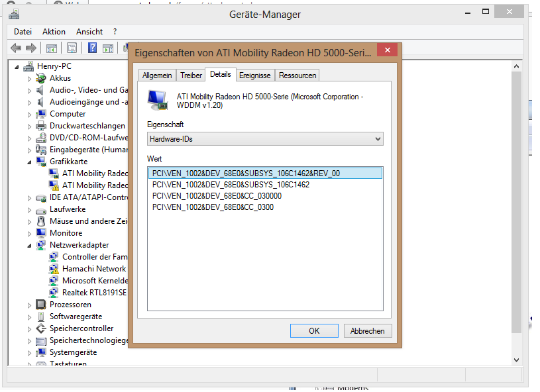Click the action pane toolbar icon
Viewport: 540px width, 392px height.
pos(108,48)
